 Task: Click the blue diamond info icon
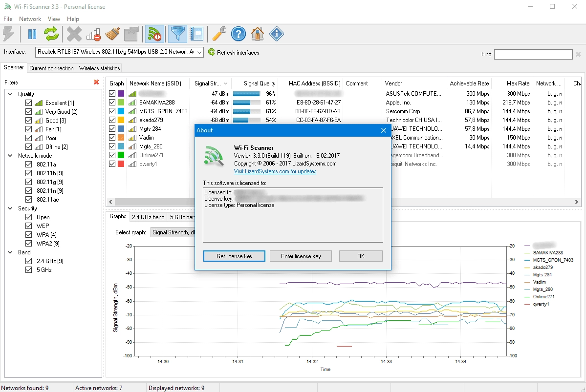point(277,34)
